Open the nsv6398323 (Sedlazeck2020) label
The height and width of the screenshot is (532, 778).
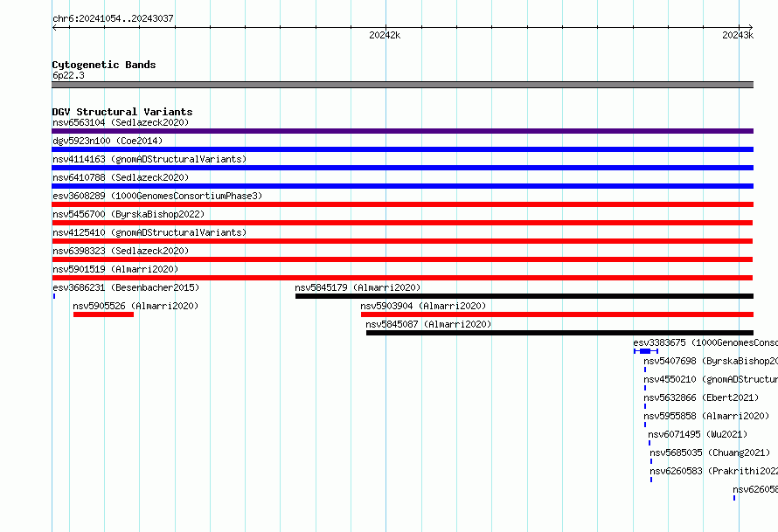pyautogui.click(x=121, y=251)
